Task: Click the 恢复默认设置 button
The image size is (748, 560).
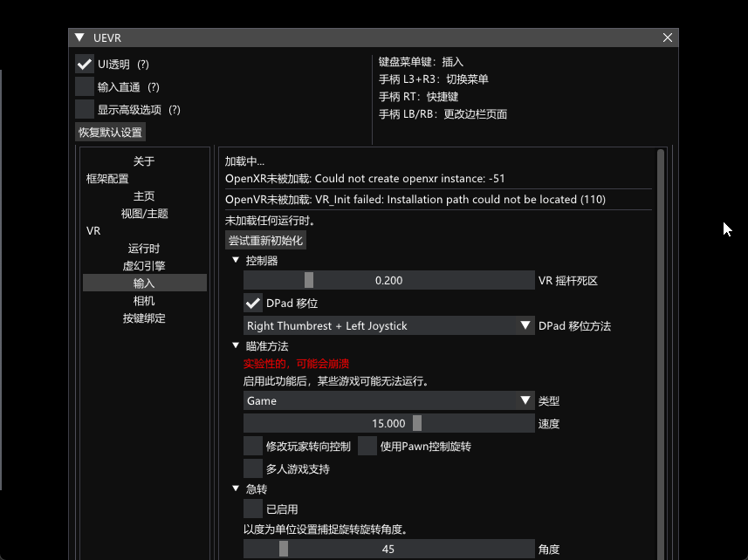Action: [110, 133]
